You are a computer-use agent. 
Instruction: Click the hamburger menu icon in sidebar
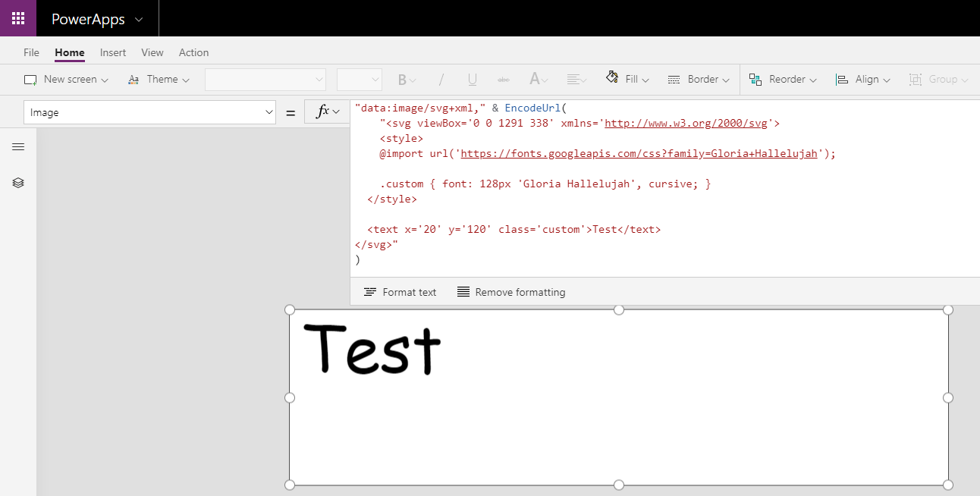[18, 146]
